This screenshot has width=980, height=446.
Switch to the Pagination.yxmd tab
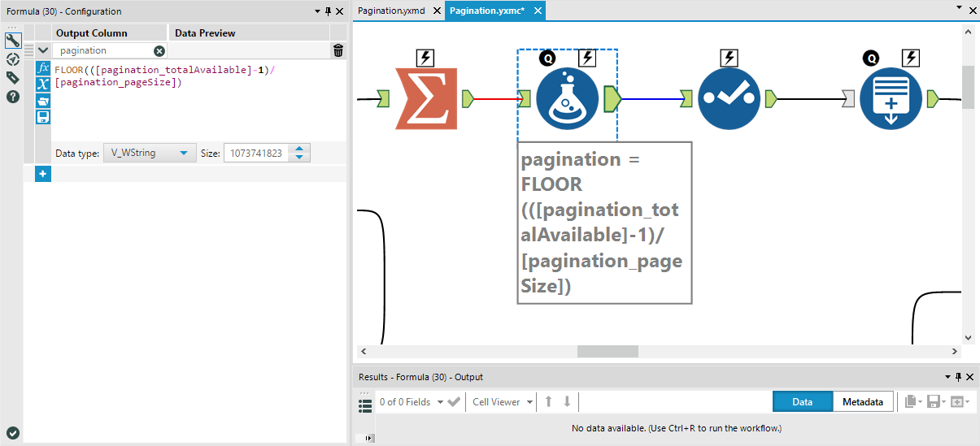click(393, 11)
